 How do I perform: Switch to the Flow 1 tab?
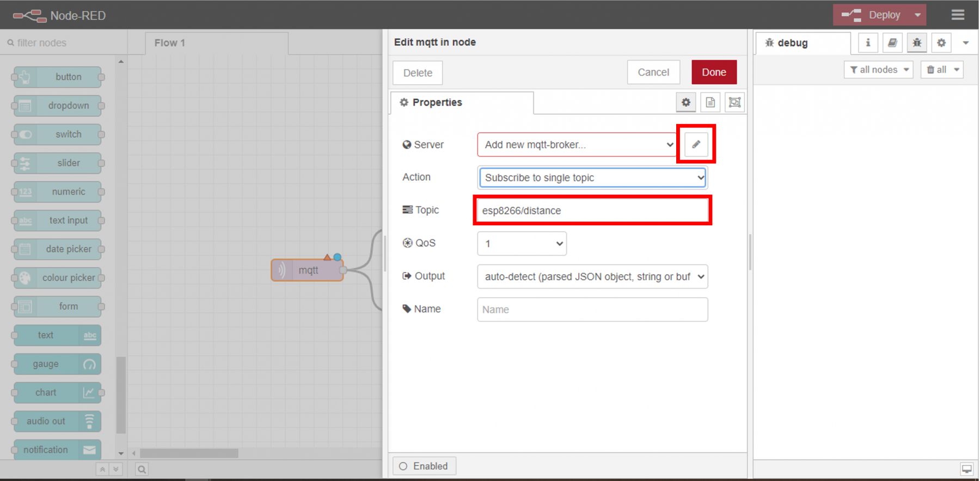point(170,43)
